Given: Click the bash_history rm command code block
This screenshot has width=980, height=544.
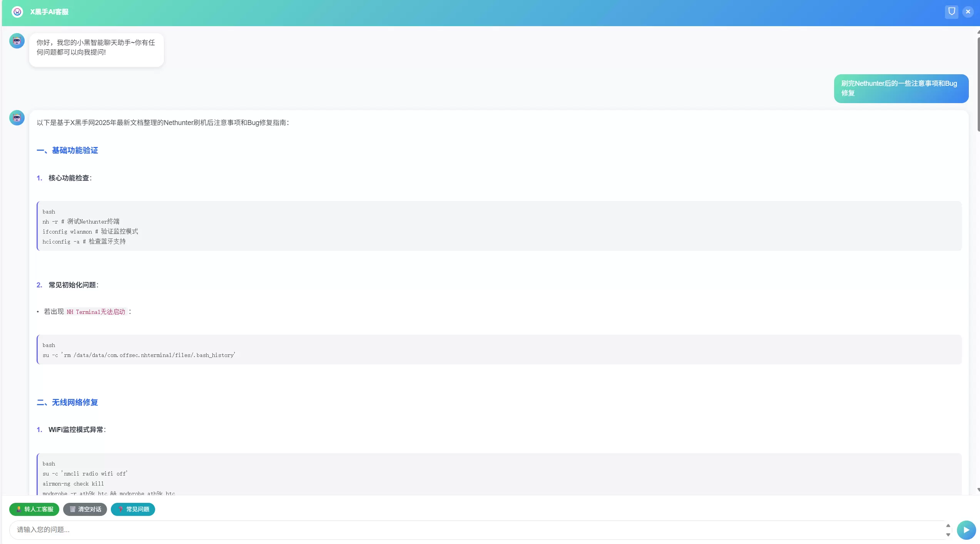Looking at the screenshot, I should 499,350.
